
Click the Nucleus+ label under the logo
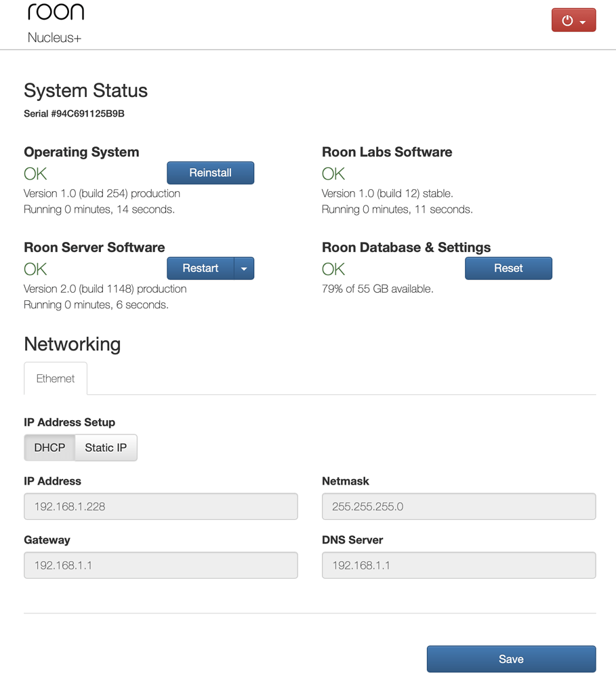(x=54, y=38)
